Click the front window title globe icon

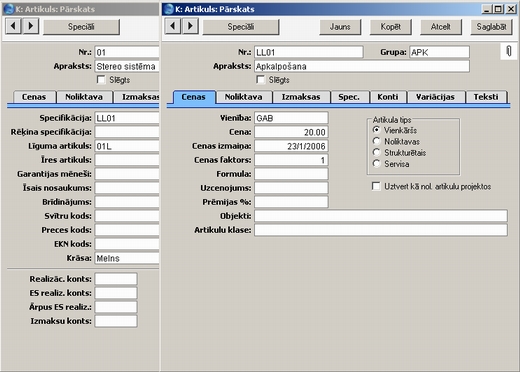[169, 9]
